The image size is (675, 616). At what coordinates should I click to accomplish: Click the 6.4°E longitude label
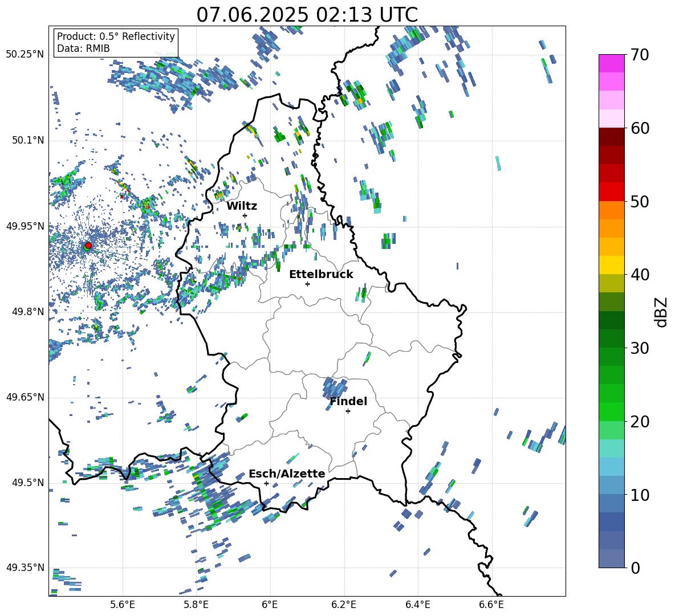[x=417, y=605]
